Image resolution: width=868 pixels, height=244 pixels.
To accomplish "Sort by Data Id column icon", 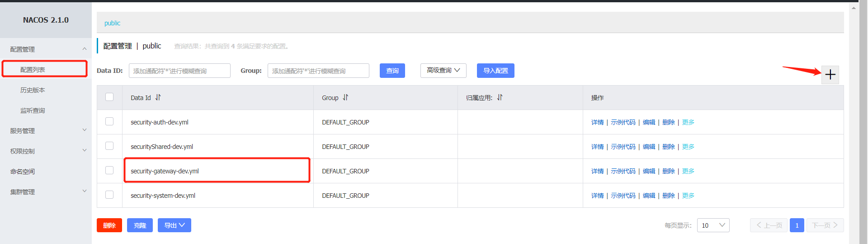I will 158,97.
